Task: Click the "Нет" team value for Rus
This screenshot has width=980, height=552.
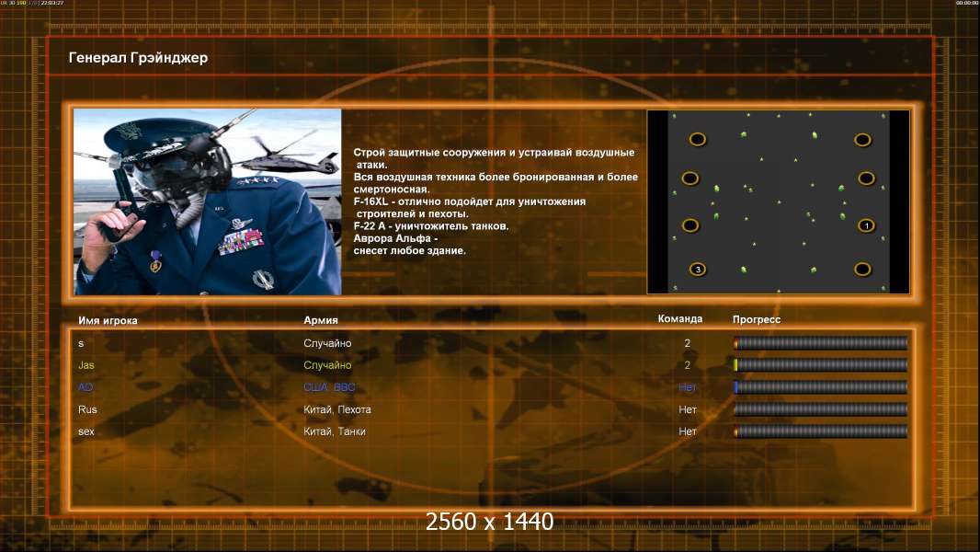Action: (x=688, y=409)
